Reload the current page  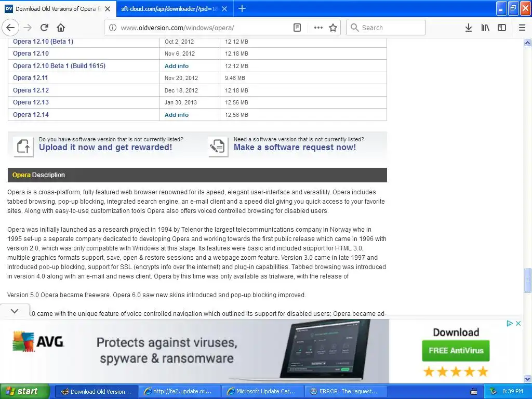pyautogui.click(x=45, y=28)
